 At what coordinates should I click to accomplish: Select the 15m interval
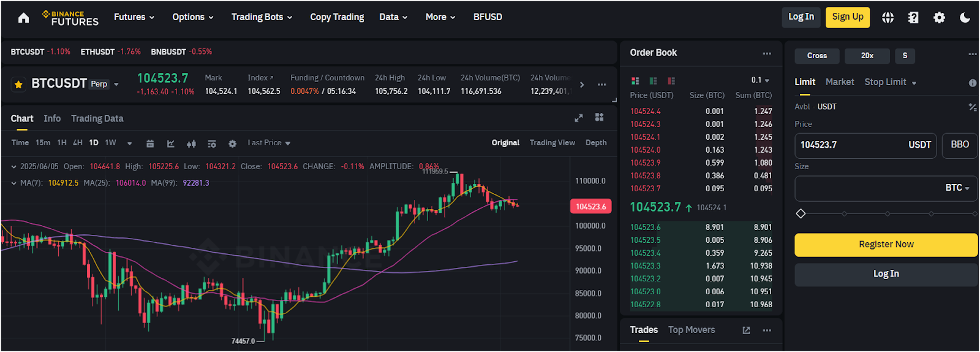pos(43,143)
